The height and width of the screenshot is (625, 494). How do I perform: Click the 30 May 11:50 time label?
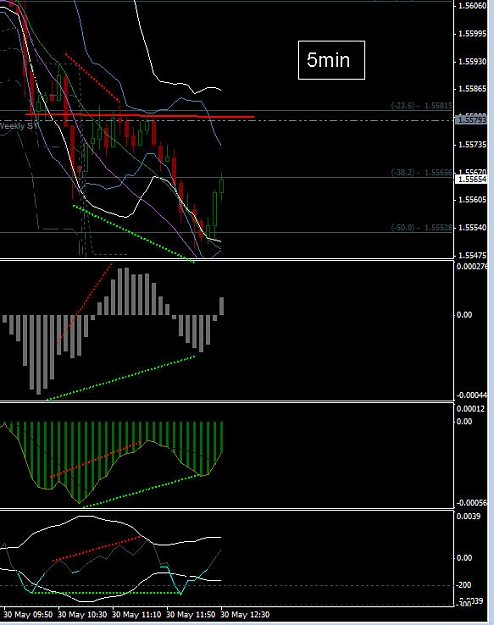click(x=191, y=615)
